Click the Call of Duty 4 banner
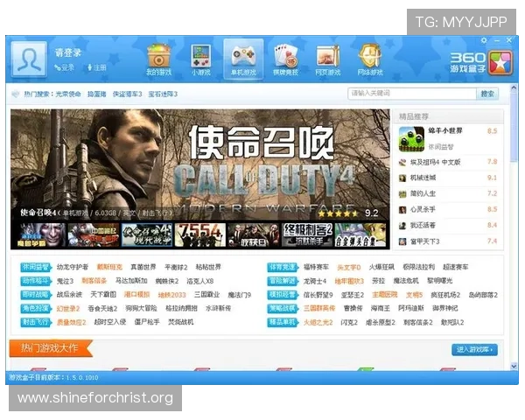Viewport: 525px width, 420px height. [200, 164]
